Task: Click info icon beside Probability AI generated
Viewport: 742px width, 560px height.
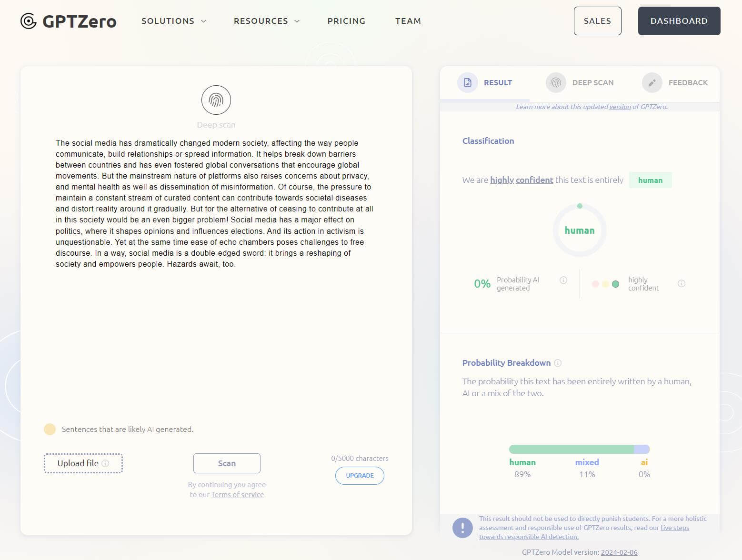Action: (x=563, y=280)
